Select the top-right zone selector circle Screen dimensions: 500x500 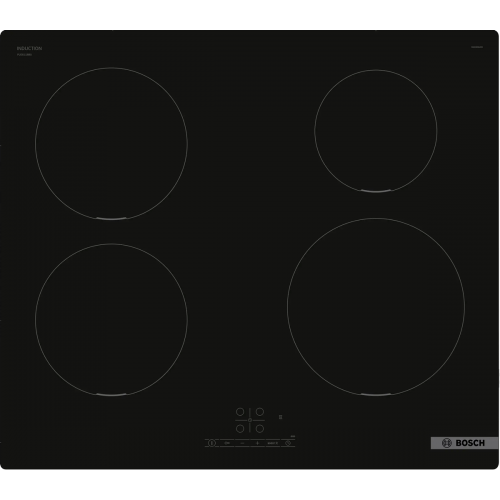260,412
